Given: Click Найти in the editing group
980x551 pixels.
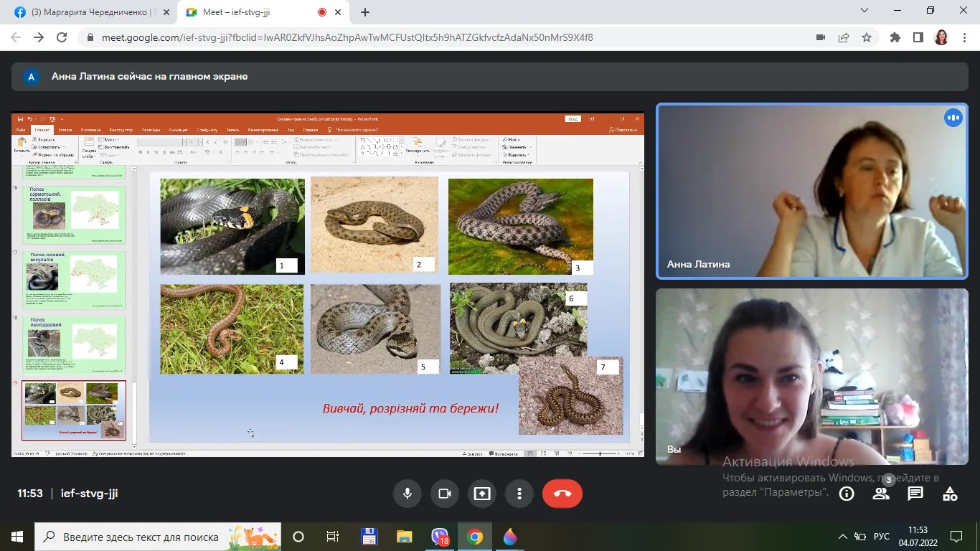Looking at the screenshot, I should point(512,139).
